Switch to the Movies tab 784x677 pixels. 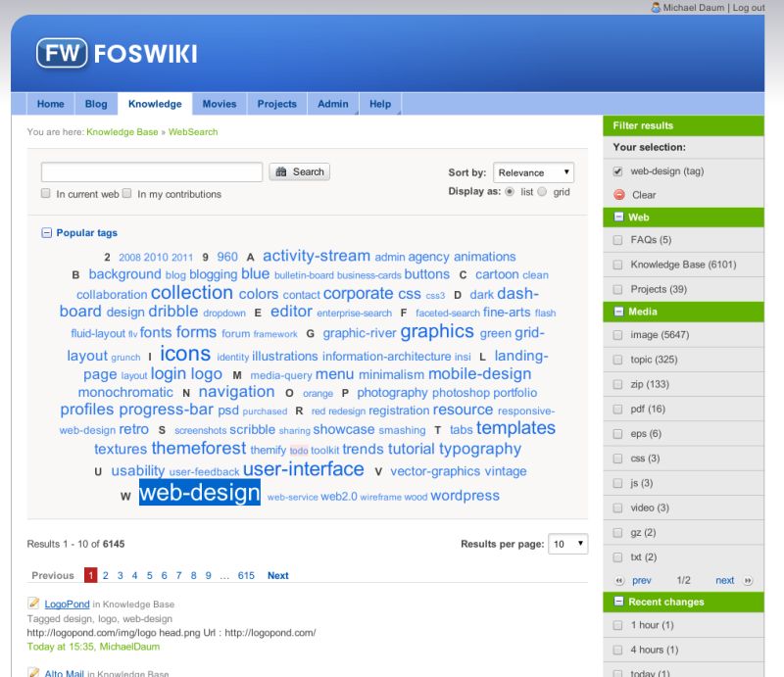[220, 104]
